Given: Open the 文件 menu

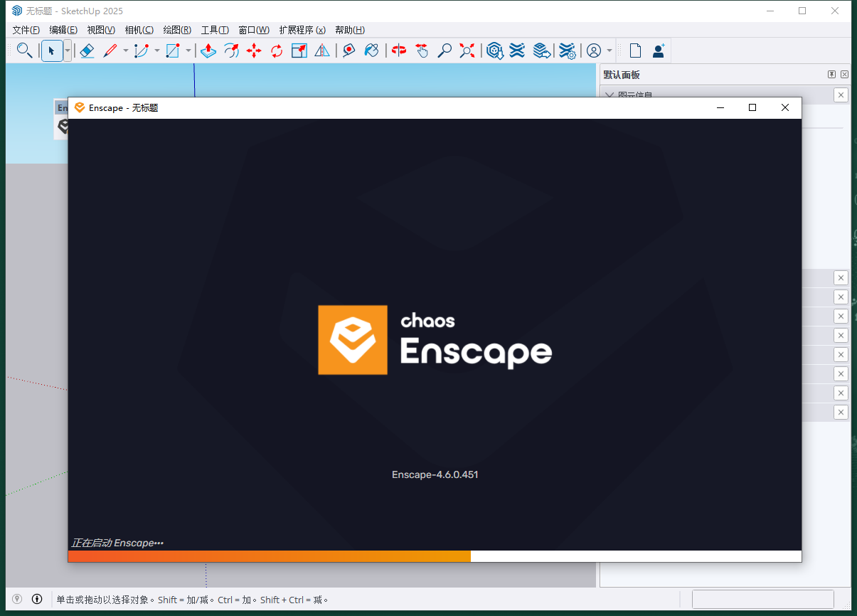Looking at the screenshot, I should coord(25,29).
